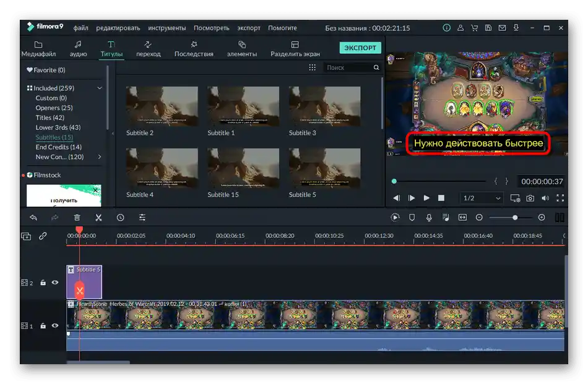Viewport: 588px width, 384px height.
Task: Toggle visibility of video track 1
Action: [55, 326]
